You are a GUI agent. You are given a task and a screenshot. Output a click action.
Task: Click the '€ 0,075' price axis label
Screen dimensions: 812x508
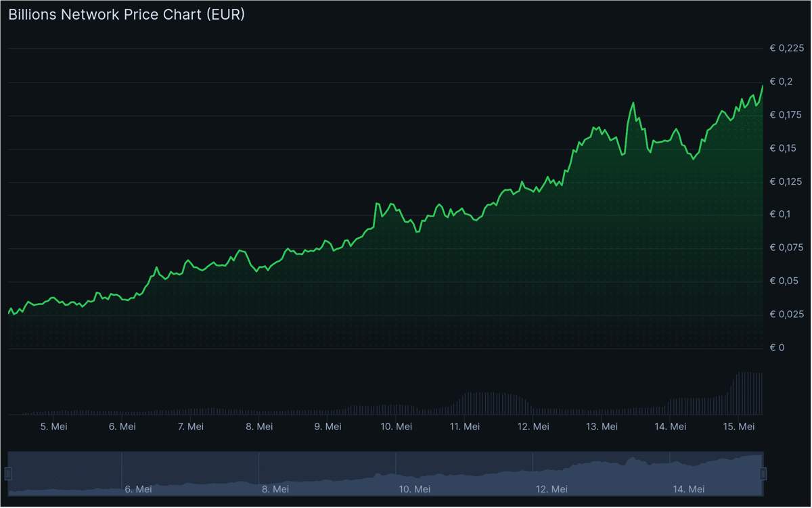click(787, 248)
